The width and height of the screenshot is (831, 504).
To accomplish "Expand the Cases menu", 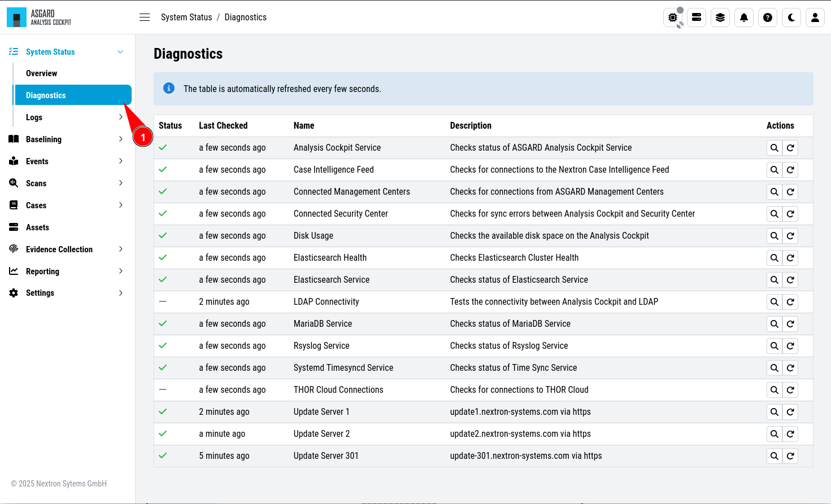I will tap(120, 205).
